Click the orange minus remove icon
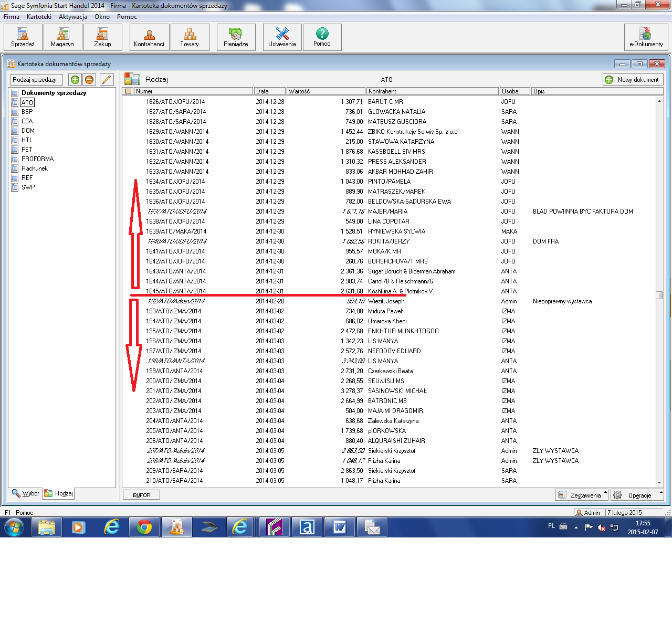The height and width of the screenshot is (634, 672). click(89, 80)
